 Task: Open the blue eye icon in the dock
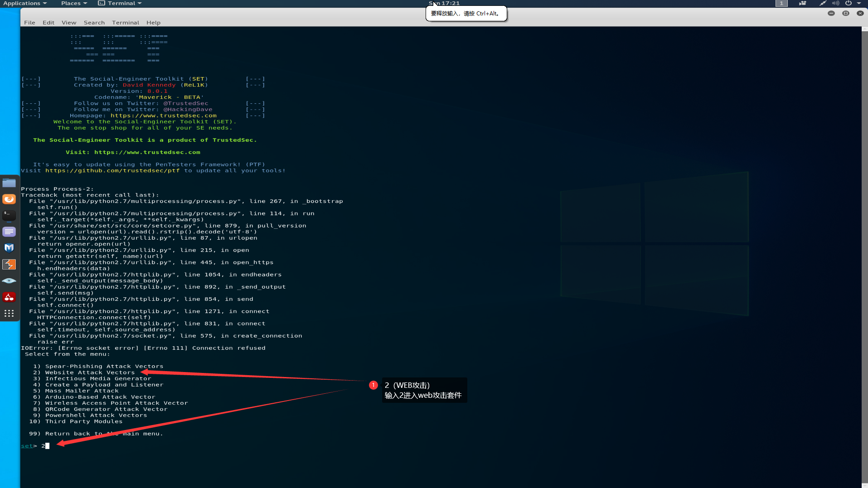(x=9, y=281)
